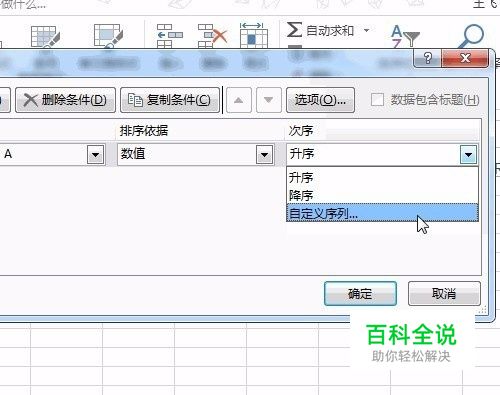Viewport: 500px width, 395px height.
Task: Click the Delete cells icon
Action: (212, 36)
